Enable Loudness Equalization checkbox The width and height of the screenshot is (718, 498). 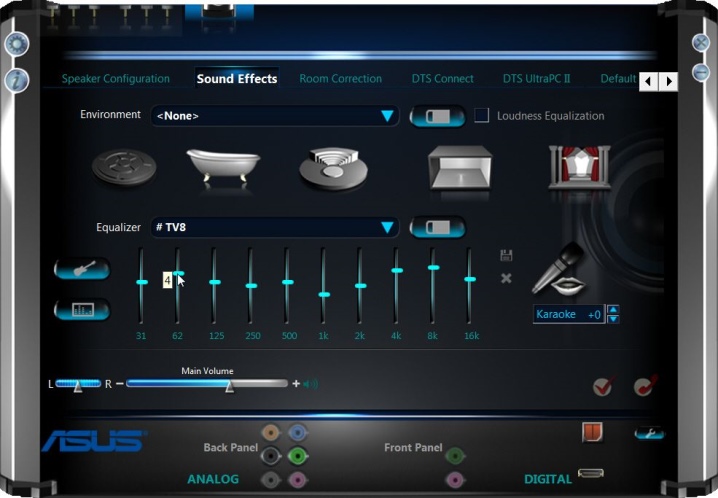click(481, 115)
